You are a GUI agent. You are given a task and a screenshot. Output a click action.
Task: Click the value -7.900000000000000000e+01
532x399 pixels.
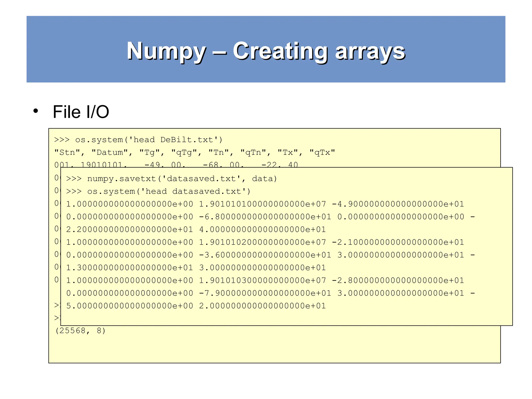265,293
